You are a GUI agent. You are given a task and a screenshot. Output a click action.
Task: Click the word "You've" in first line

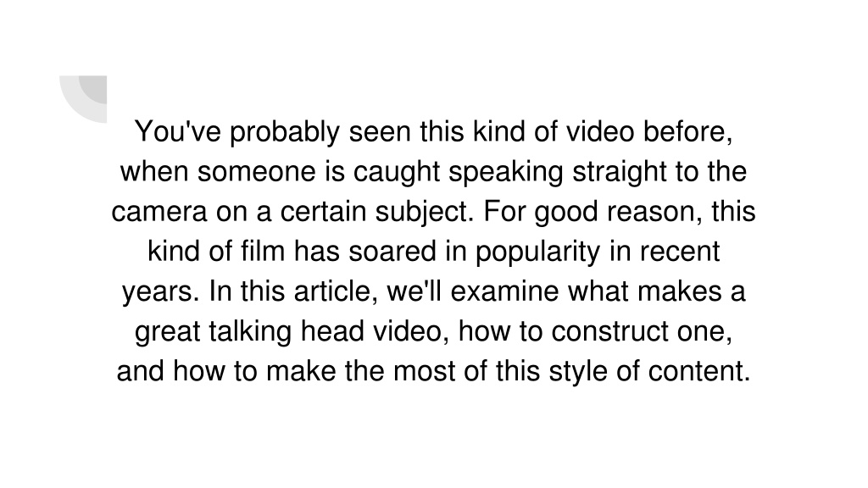click(178, 131)
